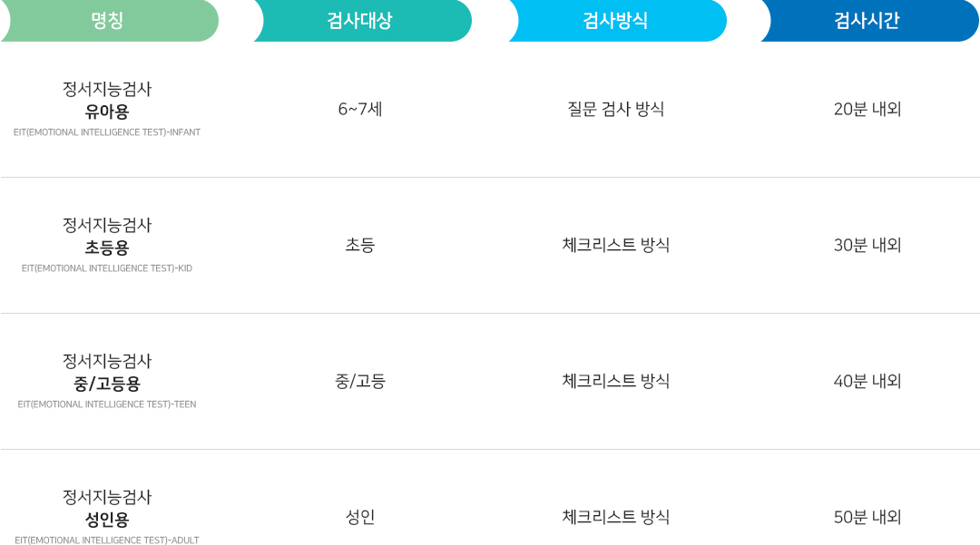Select the 중/고등용 test name
This screenshot has width=980, height=545.
(107, 384)
